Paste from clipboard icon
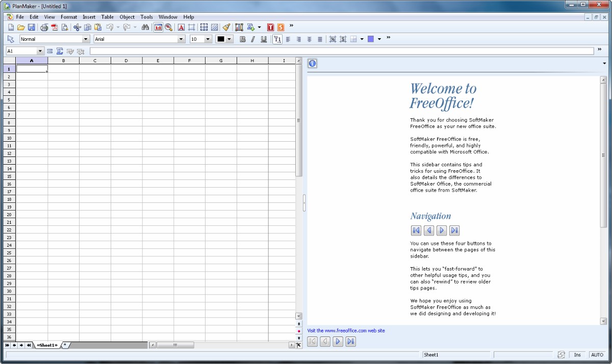 tap(98, 27)
